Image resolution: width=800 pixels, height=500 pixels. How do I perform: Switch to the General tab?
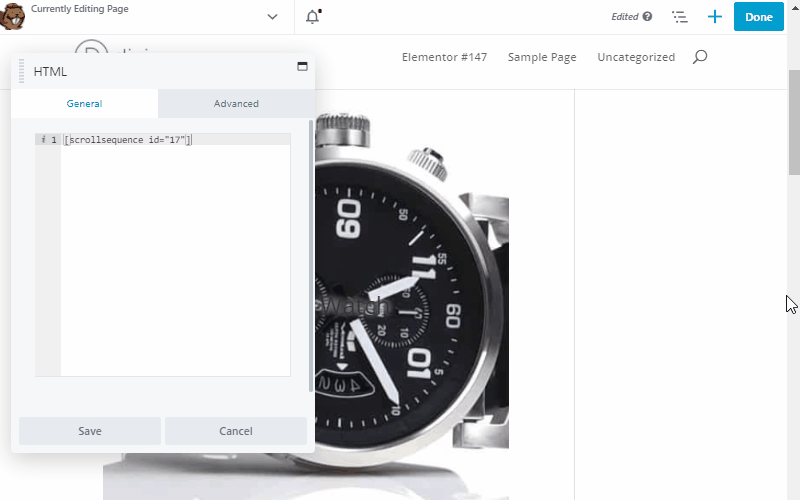(x=84, y=104)
